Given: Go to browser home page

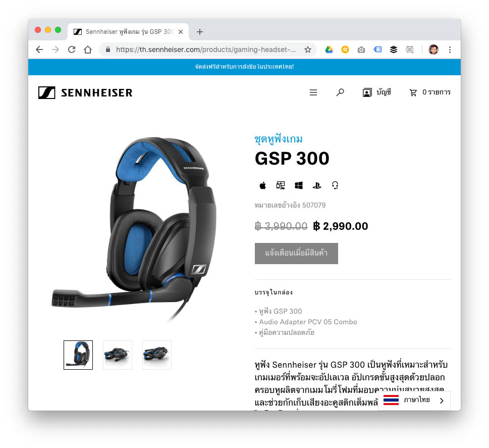Looking at the screenshot, I should [88, 49].
